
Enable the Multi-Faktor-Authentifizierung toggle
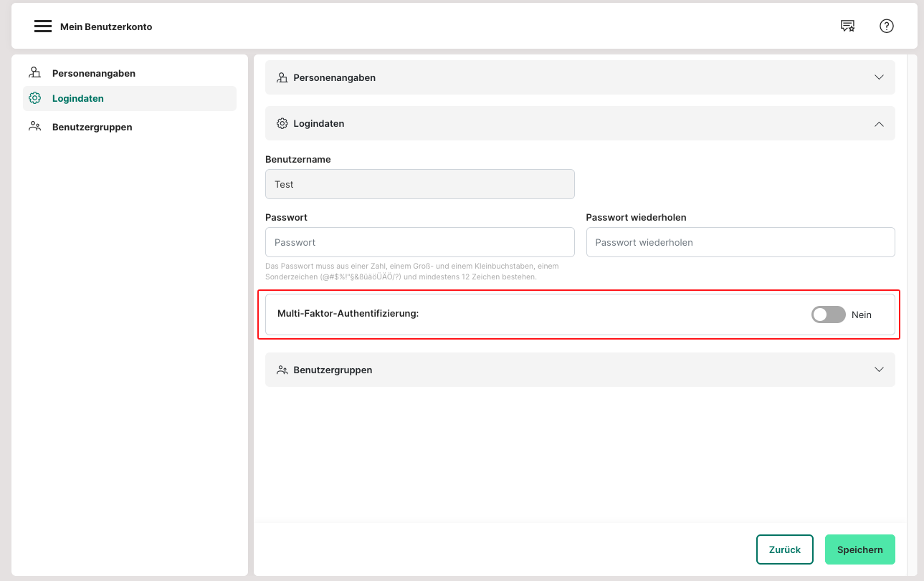828,314
